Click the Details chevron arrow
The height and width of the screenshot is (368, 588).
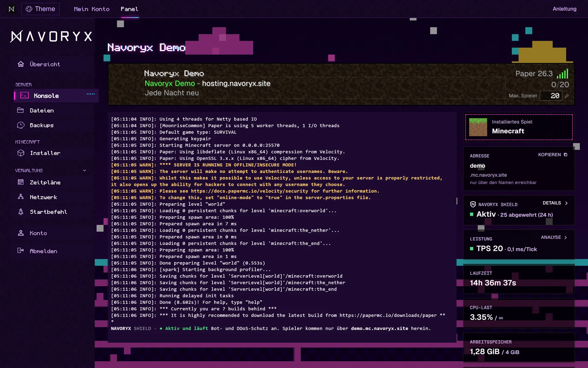[x=566, y=203]
